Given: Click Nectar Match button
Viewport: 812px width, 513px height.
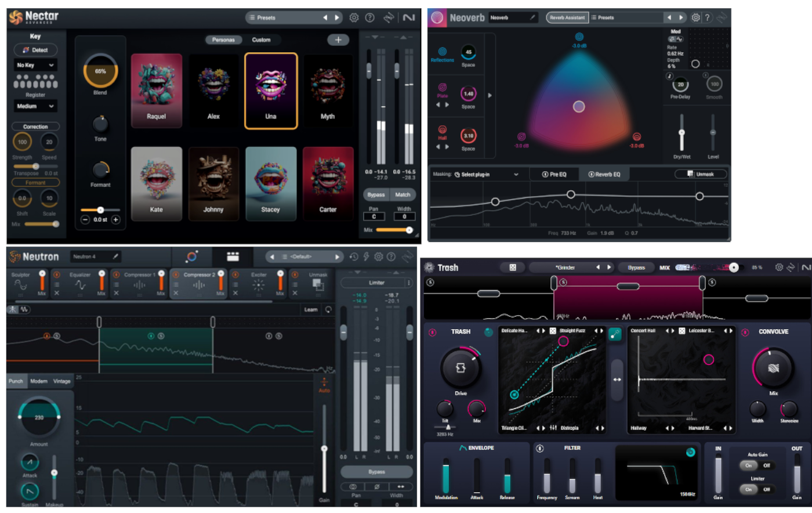Looking at the screenshot, I should coord(403,195).
